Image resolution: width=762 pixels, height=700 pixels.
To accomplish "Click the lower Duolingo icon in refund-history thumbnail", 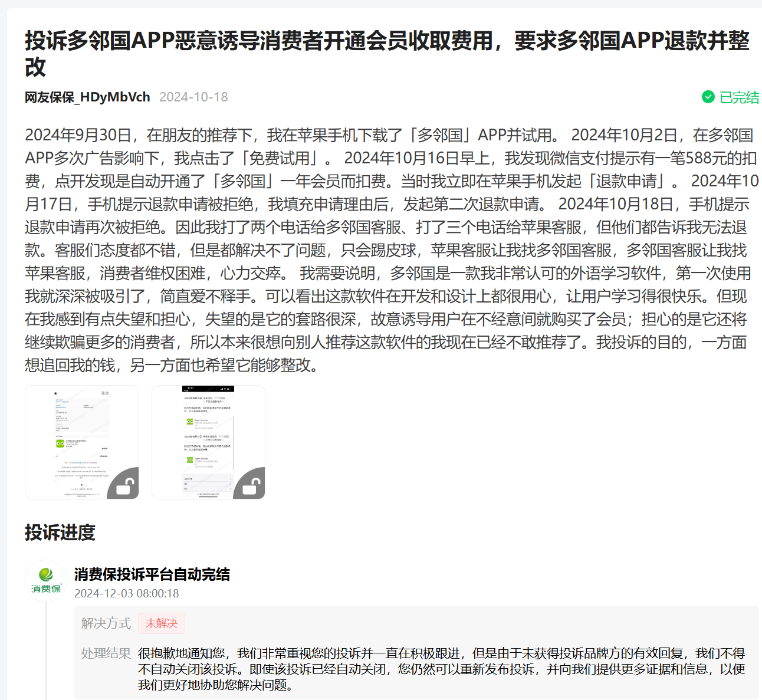I will [189, 459].
